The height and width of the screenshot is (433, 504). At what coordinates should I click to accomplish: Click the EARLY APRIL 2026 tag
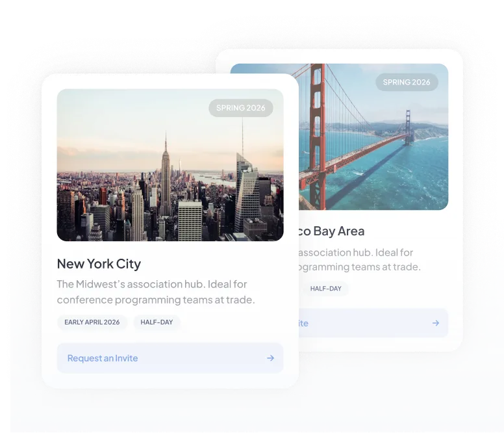92,322
